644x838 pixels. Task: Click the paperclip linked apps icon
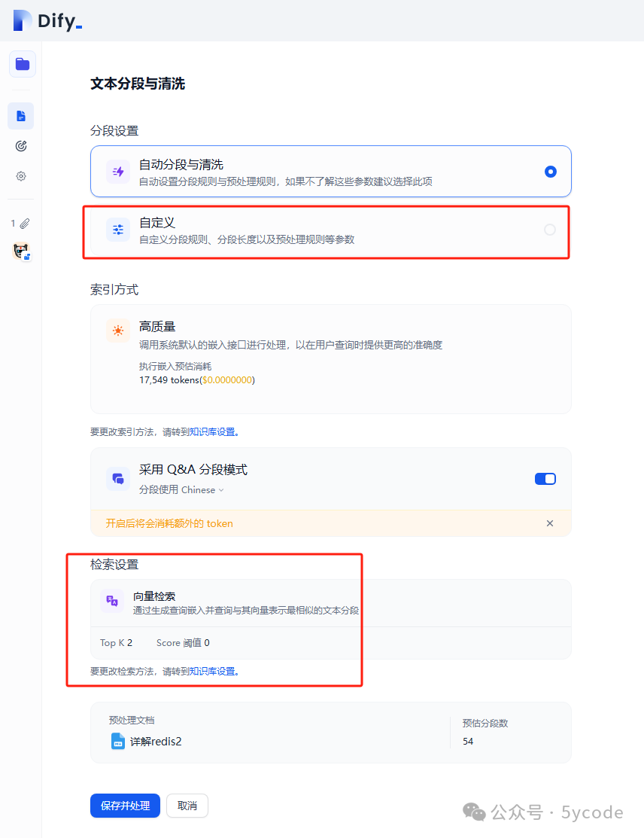25,224
